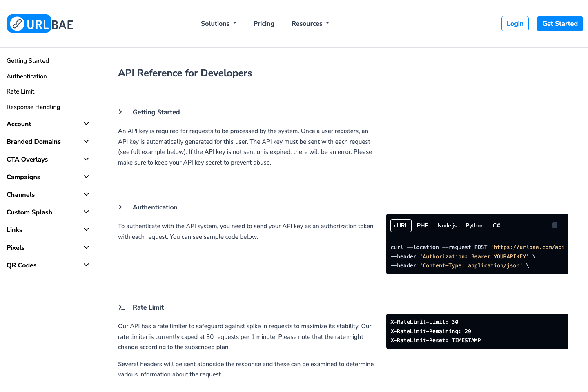The height and width of the screenshot is (392, 588).
Task: Expand the QR Codes section
Action: [48, 265]
